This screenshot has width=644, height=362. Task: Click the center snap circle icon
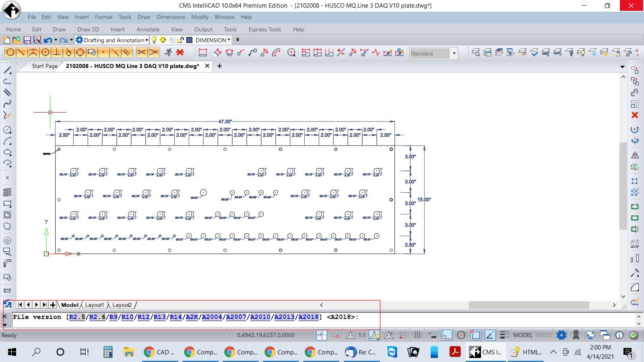[x=45, y=52]
